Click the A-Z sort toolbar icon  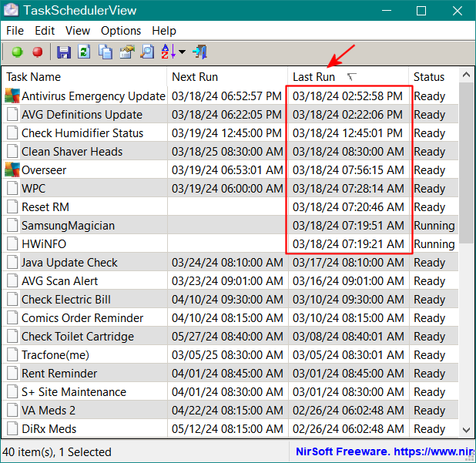(167, 52)
